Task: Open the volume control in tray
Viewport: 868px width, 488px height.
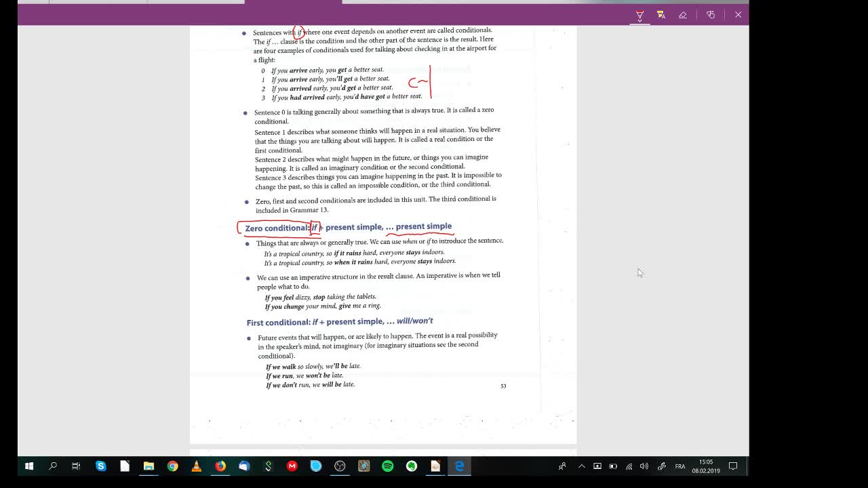Action: pos(644,466)
